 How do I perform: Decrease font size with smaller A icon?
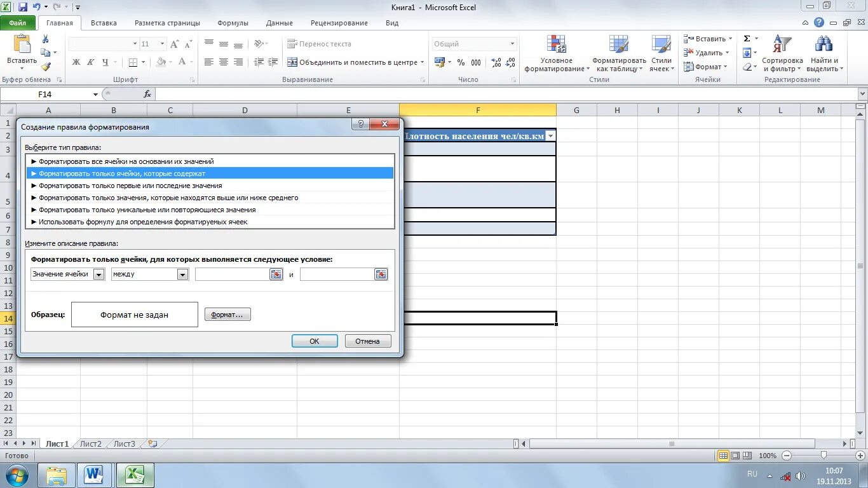(187, 44)
